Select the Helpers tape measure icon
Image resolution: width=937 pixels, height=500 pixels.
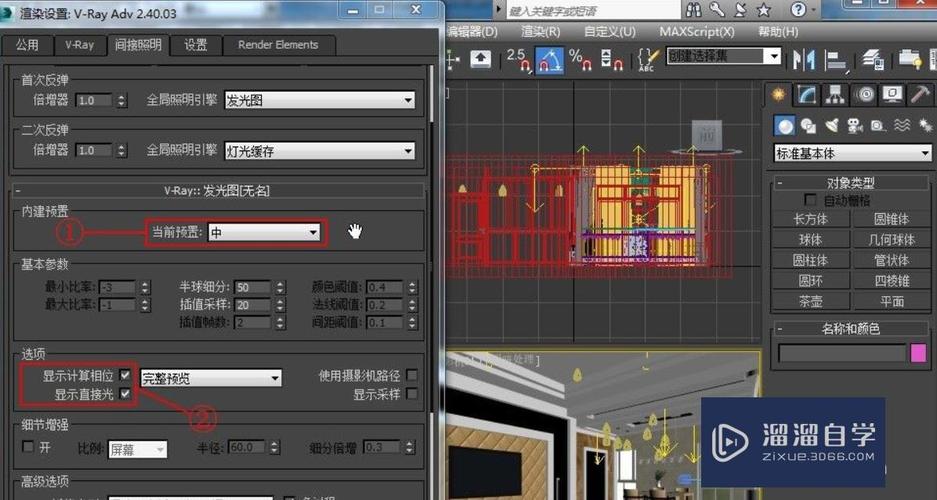(878, 125)
